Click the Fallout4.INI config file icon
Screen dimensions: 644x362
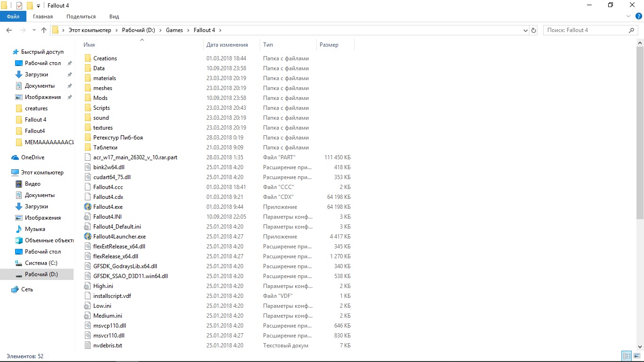[88, 217]
